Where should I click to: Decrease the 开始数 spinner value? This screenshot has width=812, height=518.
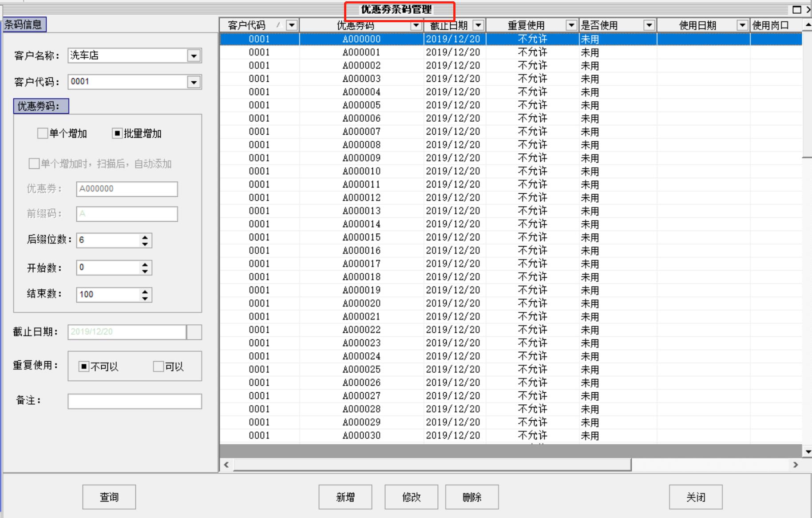(145, 271)
